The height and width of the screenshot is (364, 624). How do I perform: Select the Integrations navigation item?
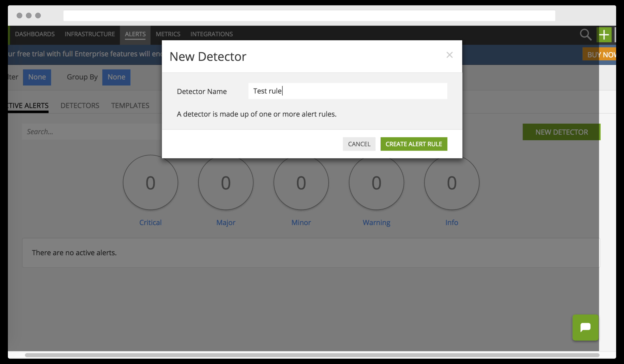[211, 34]
